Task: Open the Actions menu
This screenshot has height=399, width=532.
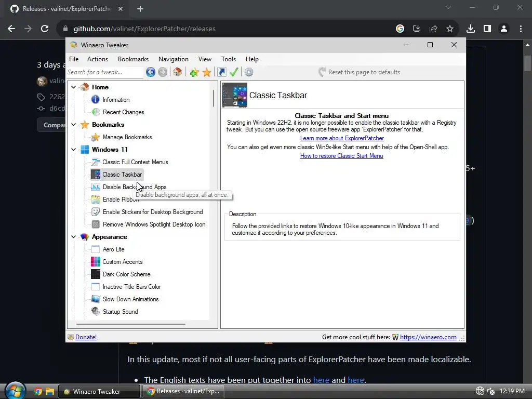Action: [98, 59]
